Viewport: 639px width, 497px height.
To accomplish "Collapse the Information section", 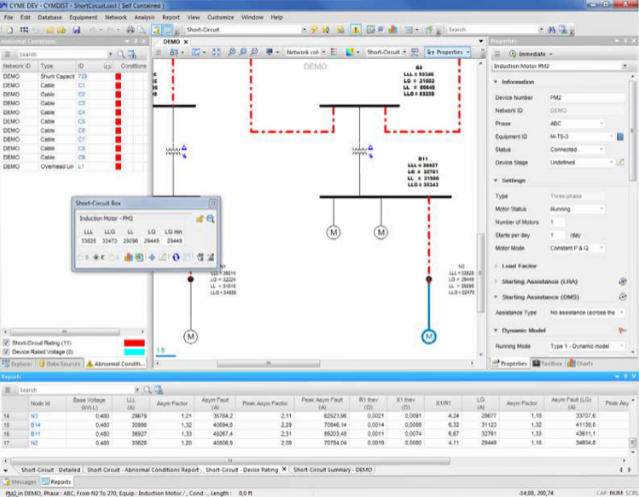I will [496, 82].
